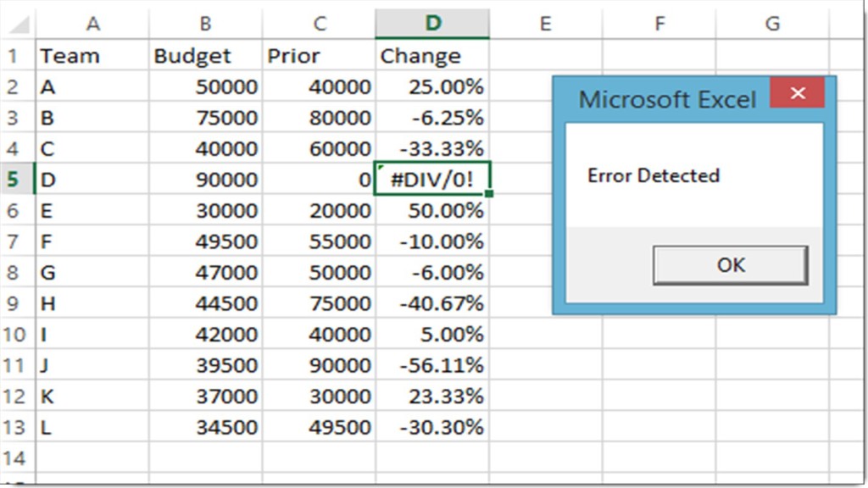Image resolution: width=868 pixels, height=488 pixels.
Task: Select column D header
Action: [x=432, y=23]
